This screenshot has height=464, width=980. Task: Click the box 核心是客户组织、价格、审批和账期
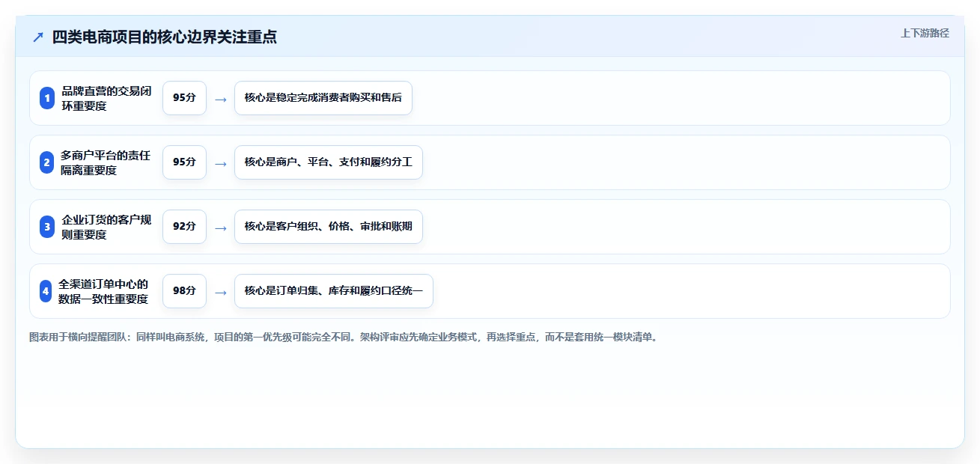[x=329, y=227]
